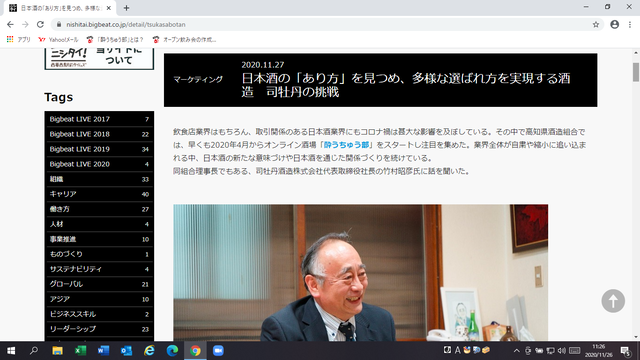Open the オープン飲み会の作成 bookmark

pyautogui.click(x=184, y=40)
